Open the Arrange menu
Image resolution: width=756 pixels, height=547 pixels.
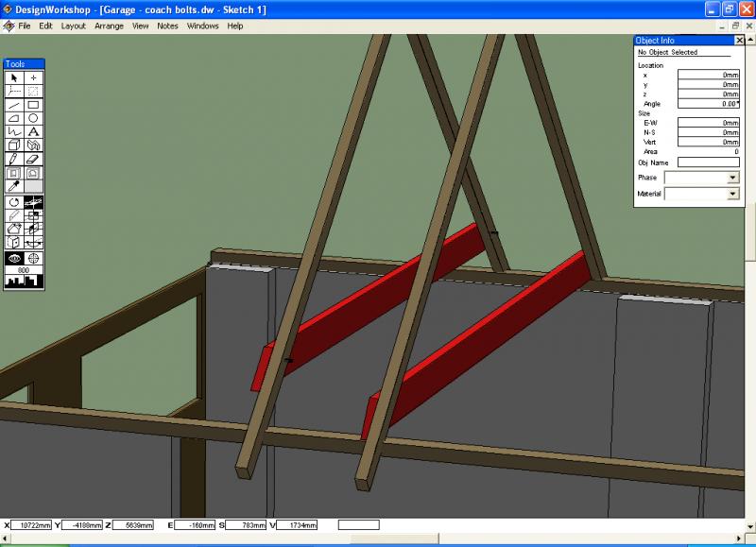point(108,26)
